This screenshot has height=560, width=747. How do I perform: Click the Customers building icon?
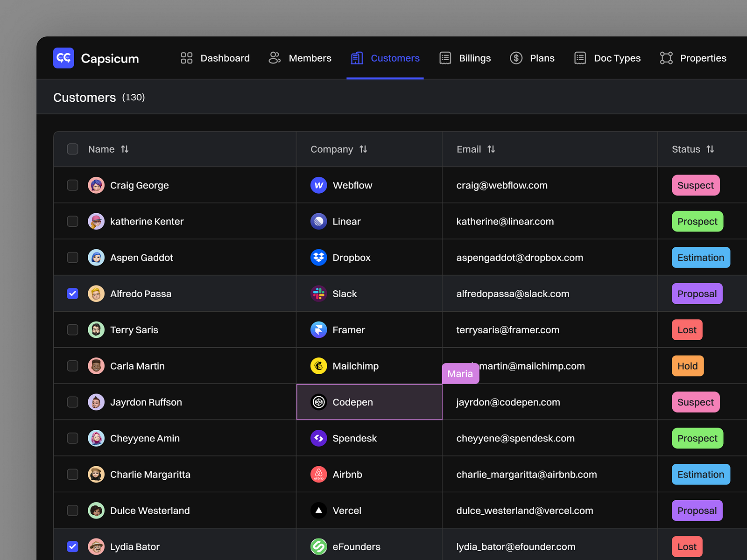(x=357, y=58)
